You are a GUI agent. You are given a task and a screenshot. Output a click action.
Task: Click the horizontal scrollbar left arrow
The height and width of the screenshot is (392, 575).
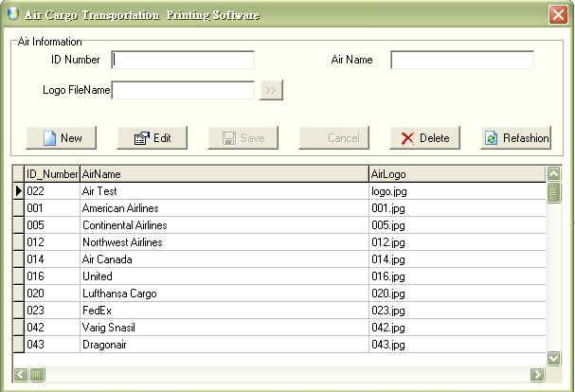point(21,374)
